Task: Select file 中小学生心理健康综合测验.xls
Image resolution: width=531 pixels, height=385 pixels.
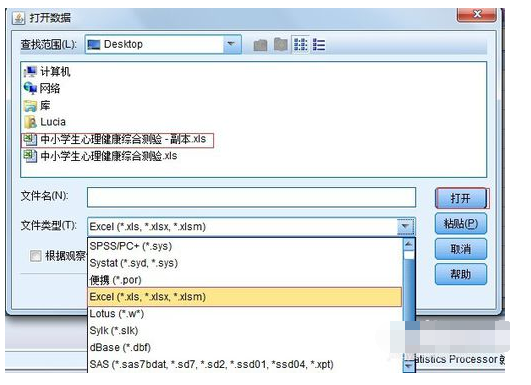Action: [100, 156]
